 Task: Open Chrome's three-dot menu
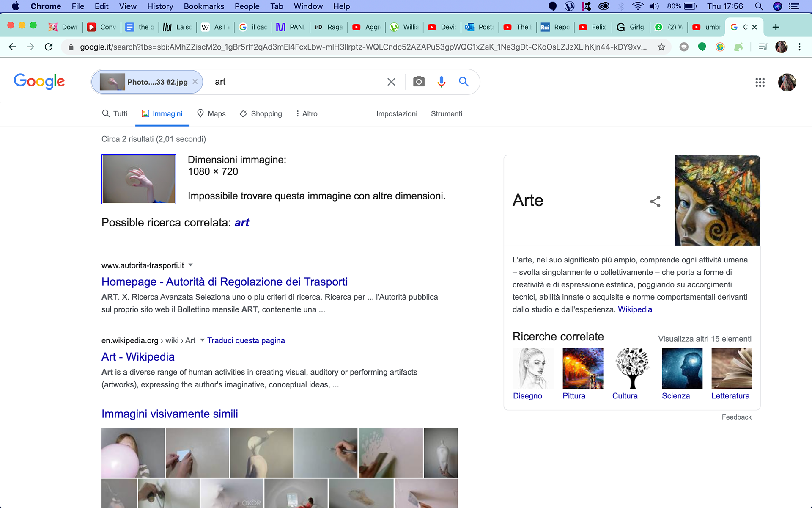tap(799, 47)
